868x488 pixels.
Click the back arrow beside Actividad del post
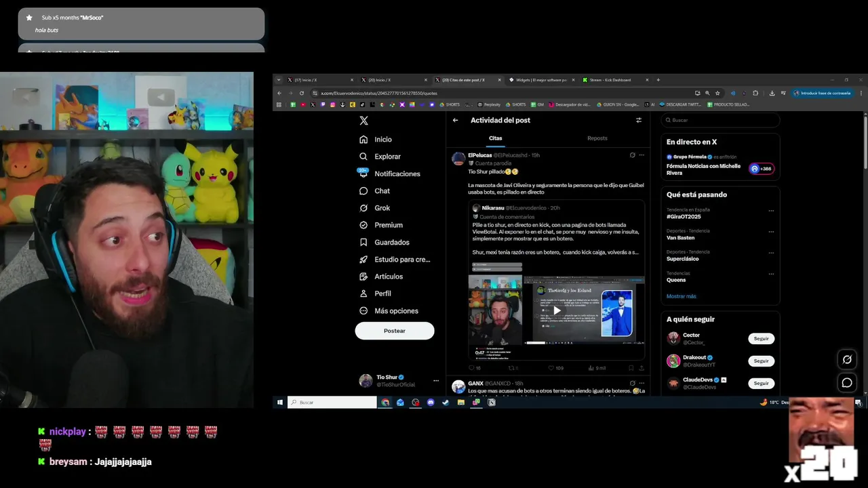(456, 120)
